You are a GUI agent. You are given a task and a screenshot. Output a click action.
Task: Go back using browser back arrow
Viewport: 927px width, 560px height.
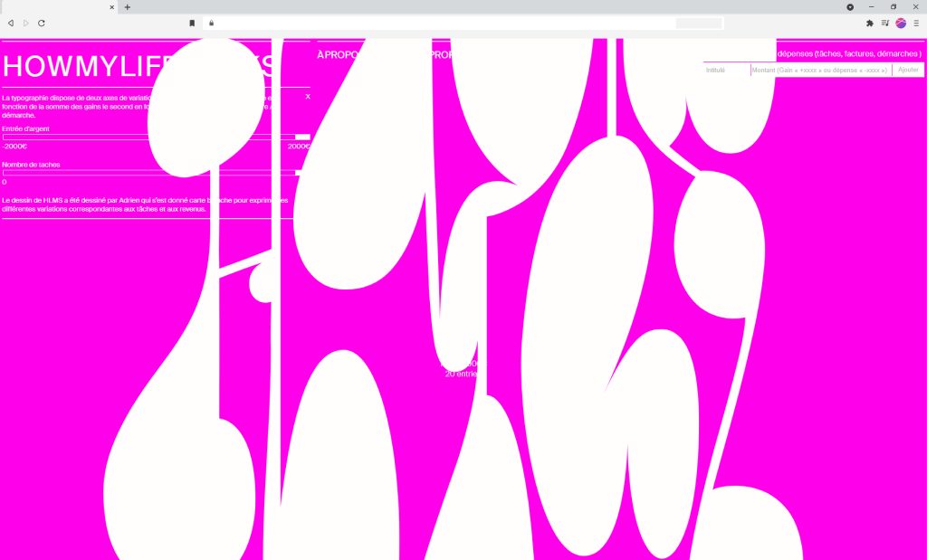(10, 23)
